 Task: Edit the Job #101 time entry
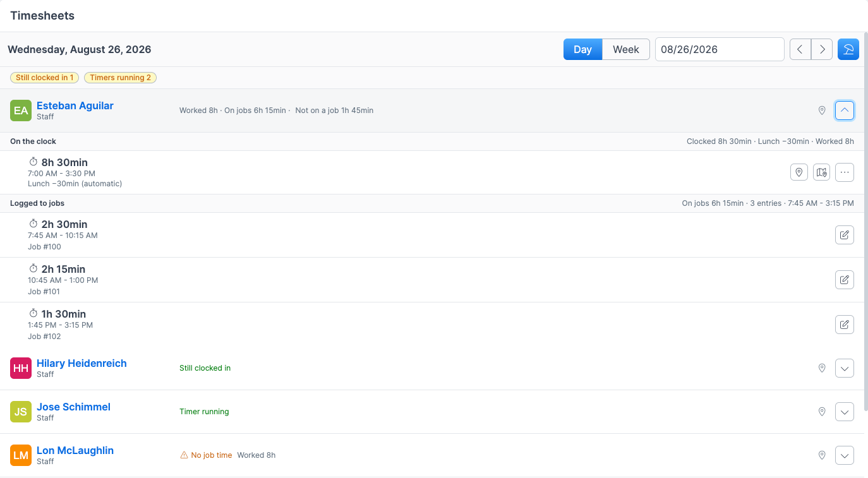(845, 280)
